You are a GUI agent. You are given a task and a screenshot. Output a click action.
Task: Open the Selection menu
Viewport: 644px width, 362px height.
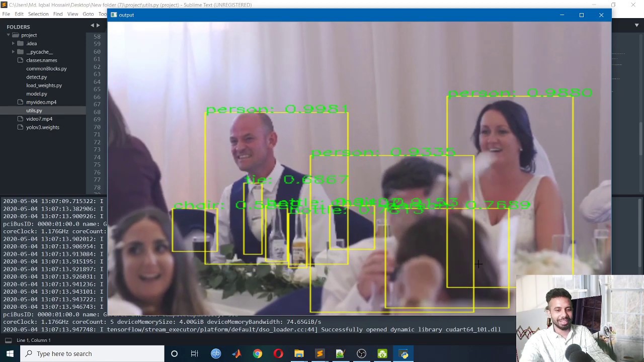click(x=38, y=14)
